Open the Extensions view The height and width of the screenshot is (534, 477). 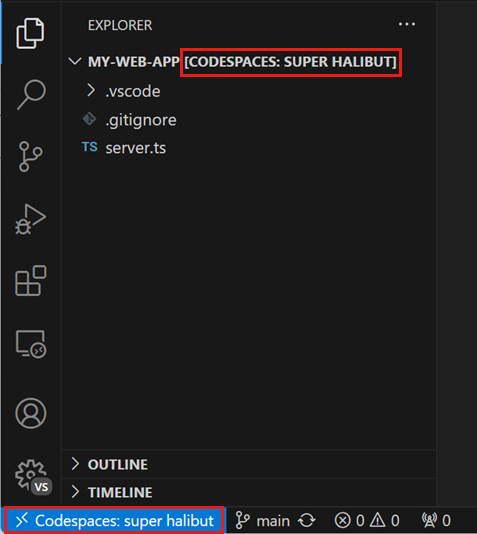31,280
